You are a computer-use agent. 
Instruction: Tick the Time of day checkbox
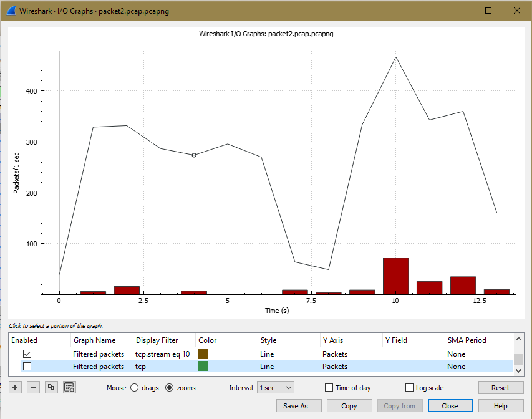329,388
